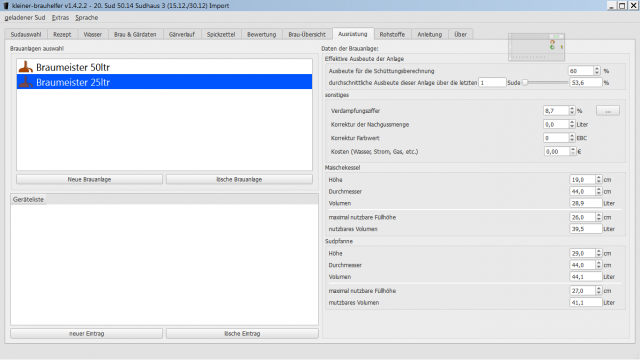The image size is (640, 360).
Task: Click the Sudpfanne Füllhöhe stepper arrows
Action: tap(599, 291)
